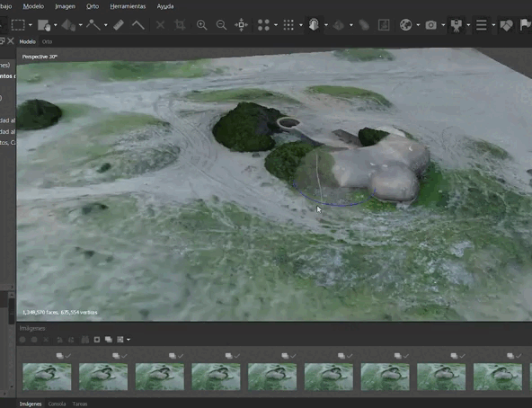The width and height of the screenshot is (532, 408).
Task: Expand the draw polyline tool dropdown arrow
Action: [105, 25]
